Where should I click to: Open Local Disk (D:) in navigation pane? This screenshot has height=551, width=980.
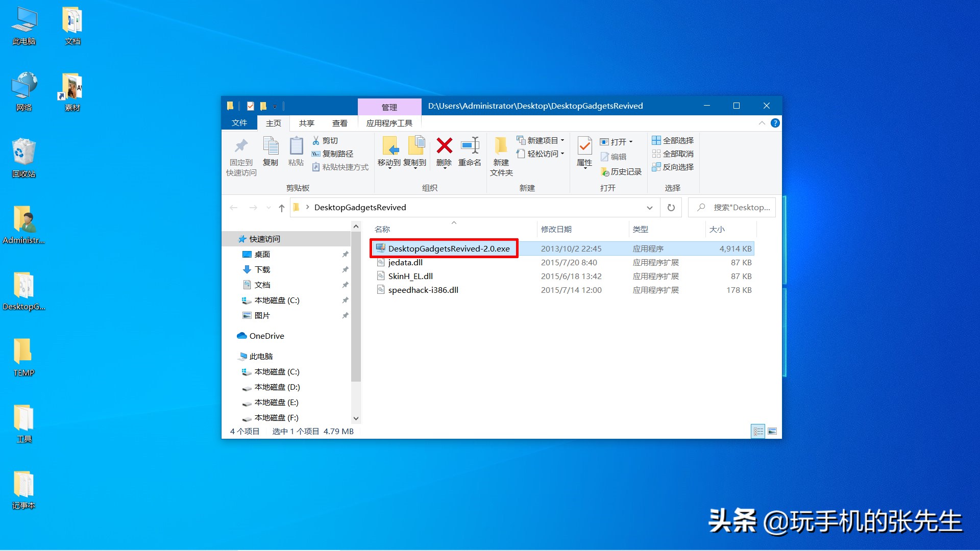tap(277, 387)
